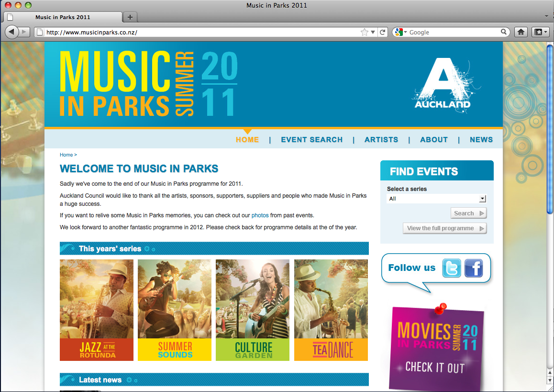
Task: Open the ABOUT navigation item
Action: (x=434, y=140)
